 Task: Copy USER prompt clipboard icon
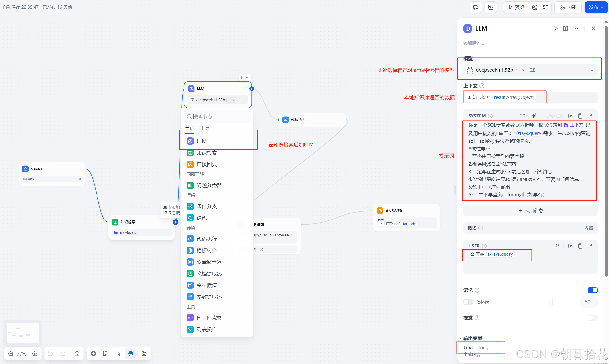point(580,246)
